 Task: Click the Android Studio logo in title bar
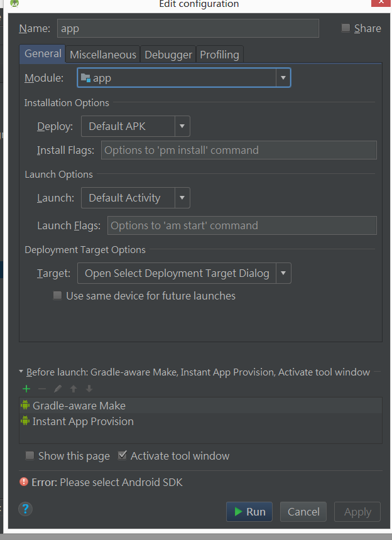pos(14,3)
